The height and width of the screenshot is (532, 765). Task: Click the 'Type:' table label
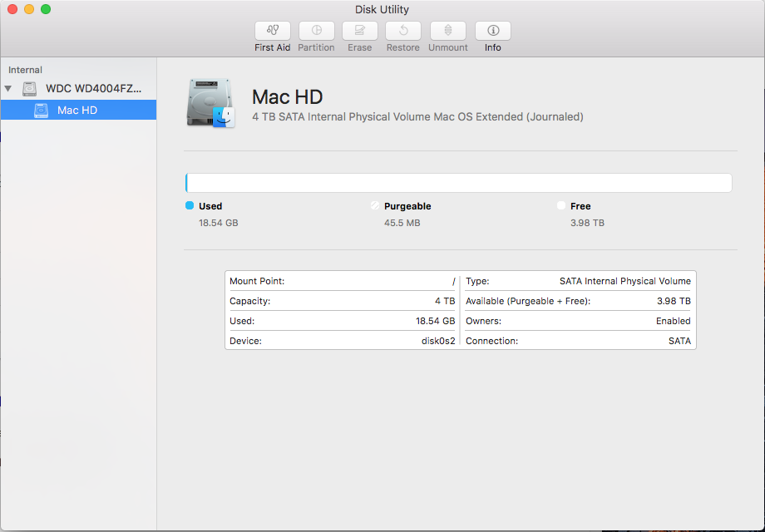pos(477,281)
